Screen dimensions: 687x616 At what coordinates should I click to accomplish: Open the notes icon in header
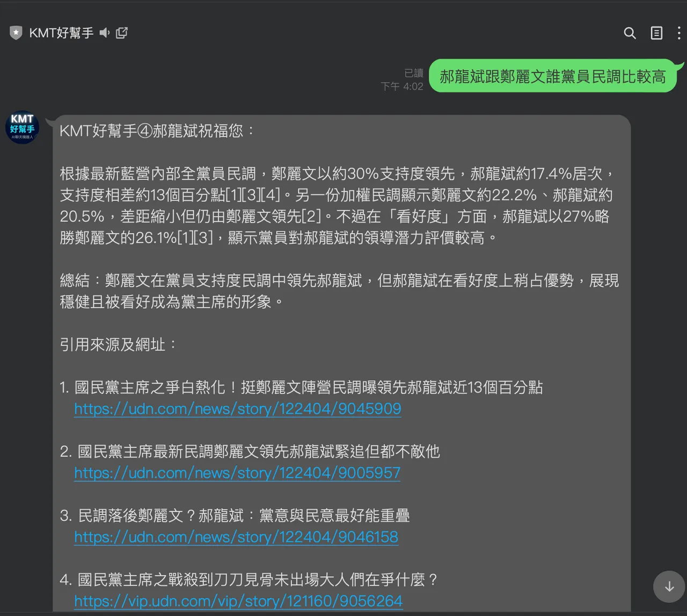click(x=656, y=33)
